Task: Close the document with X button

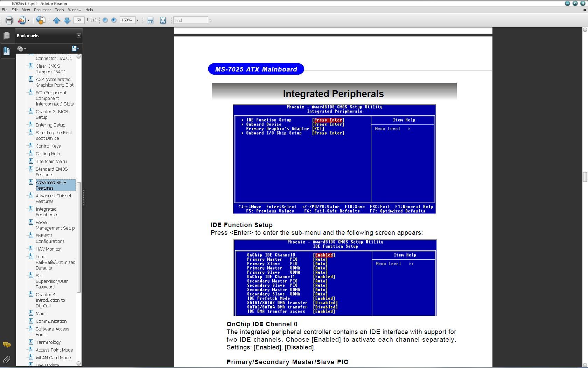Action: [584, 10]
